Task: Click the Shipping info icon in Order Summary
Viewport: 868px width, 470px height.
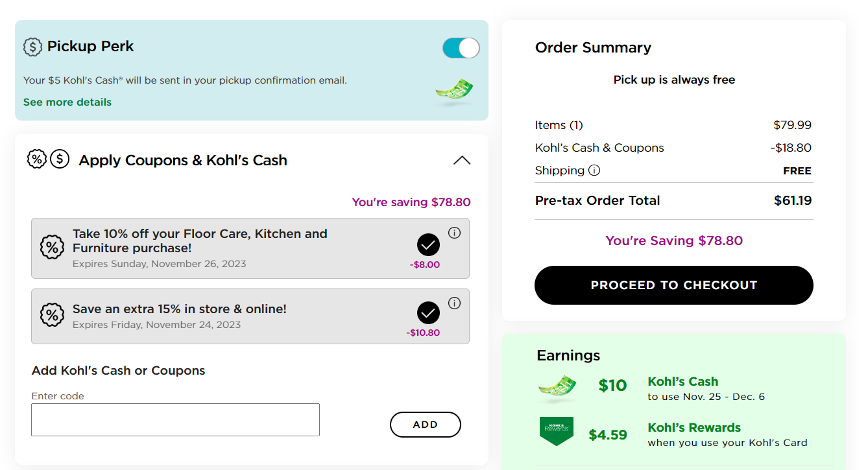Action: 594,170
